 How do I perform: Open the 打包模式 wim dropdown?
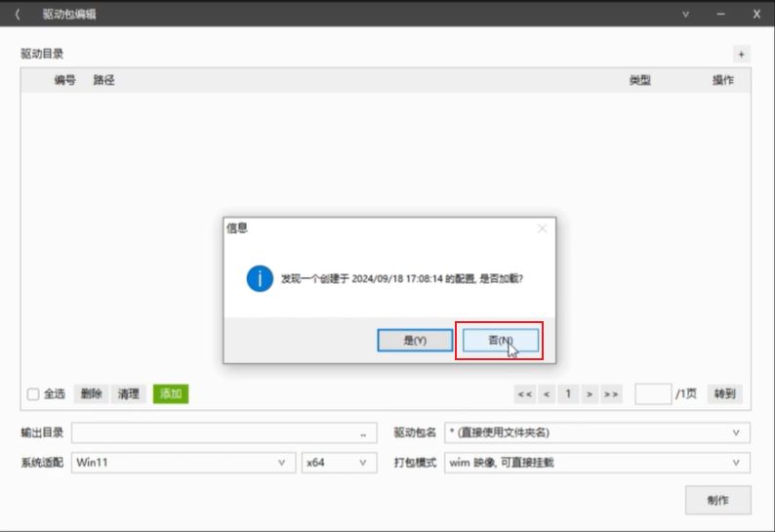coord(735,463)
